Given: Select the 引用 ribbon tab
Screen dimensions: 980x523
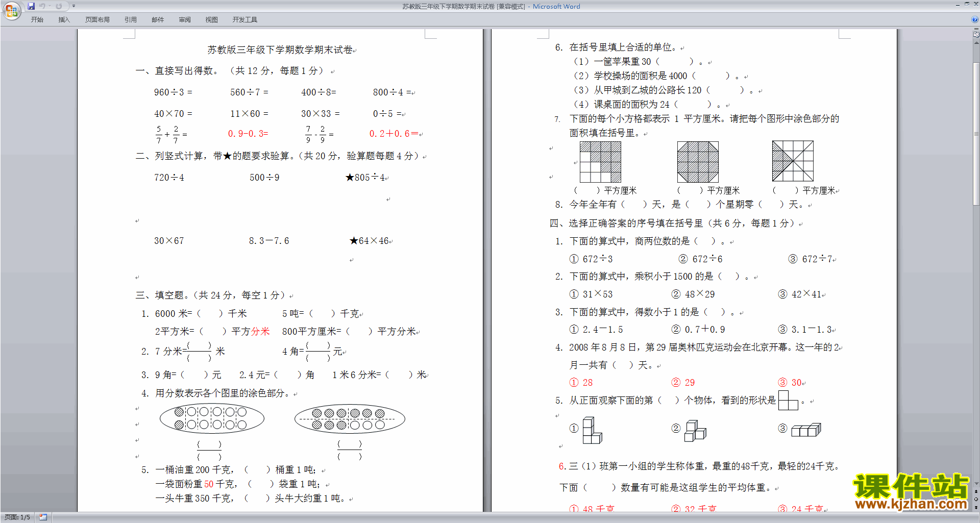Looking at the screenshot, I should click(x=131, y=20).
